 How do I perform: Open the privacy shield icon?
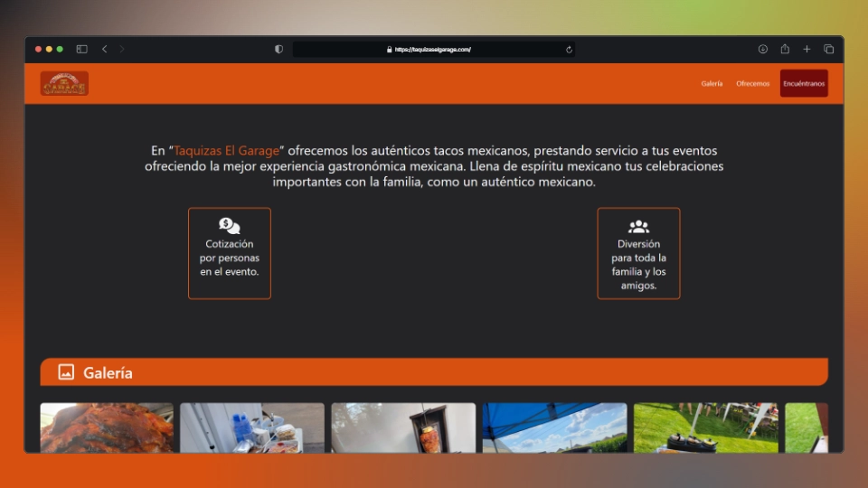279,49
